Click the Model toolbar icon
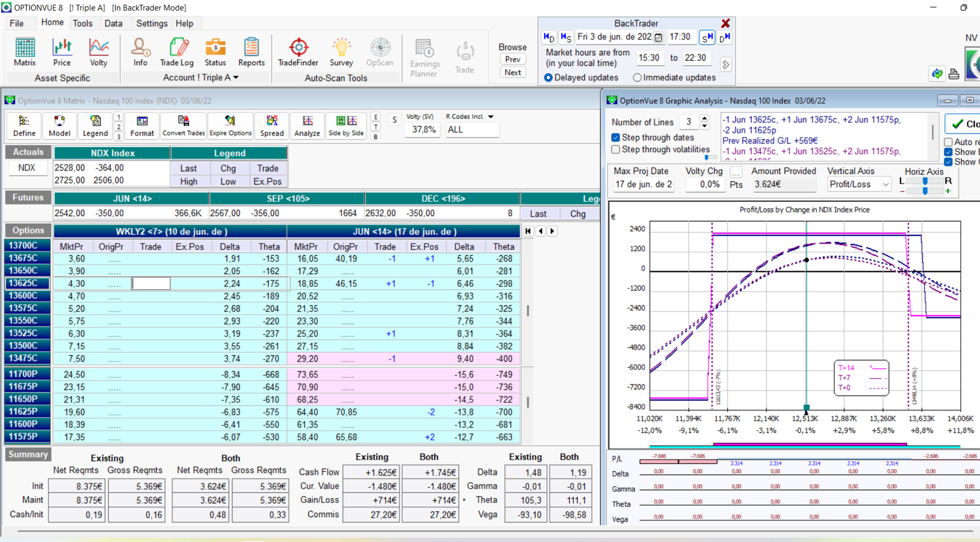Image resolution: width=980 pixels, height=542 pixels. pos(59,126)
